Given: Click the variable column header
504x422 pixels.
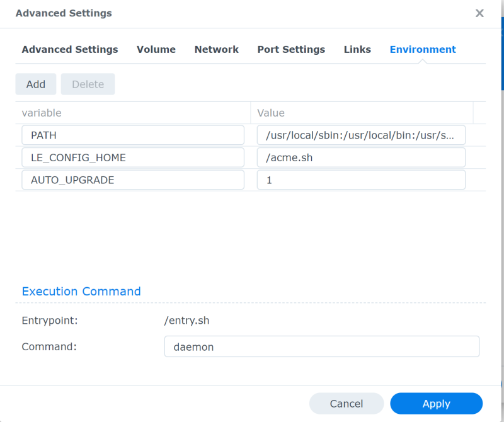Looking at the screenshot, I should point(132,113).
